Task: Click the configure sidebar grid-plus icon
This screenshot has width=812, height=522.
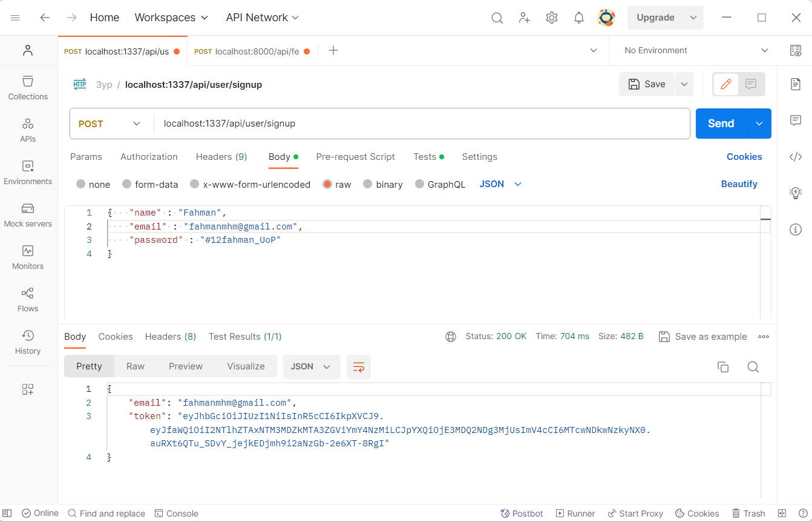Action: [28, 389]
